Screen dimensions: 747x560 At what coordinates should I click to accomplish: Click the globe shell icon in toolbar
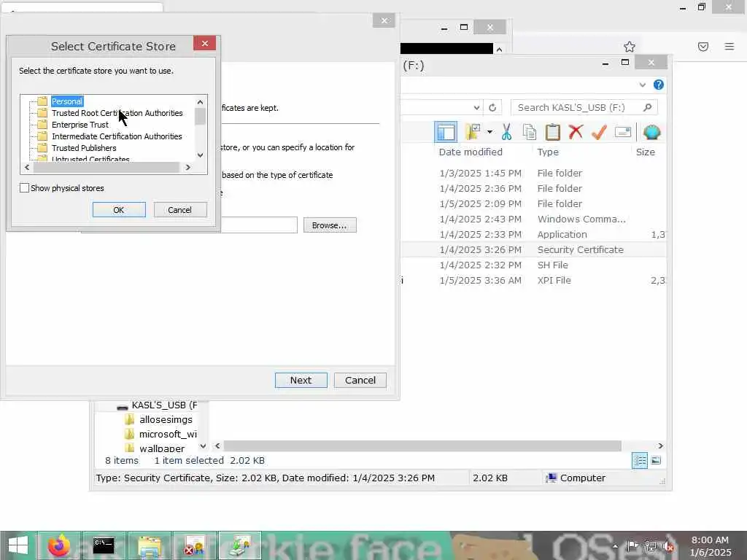(651, 132)
